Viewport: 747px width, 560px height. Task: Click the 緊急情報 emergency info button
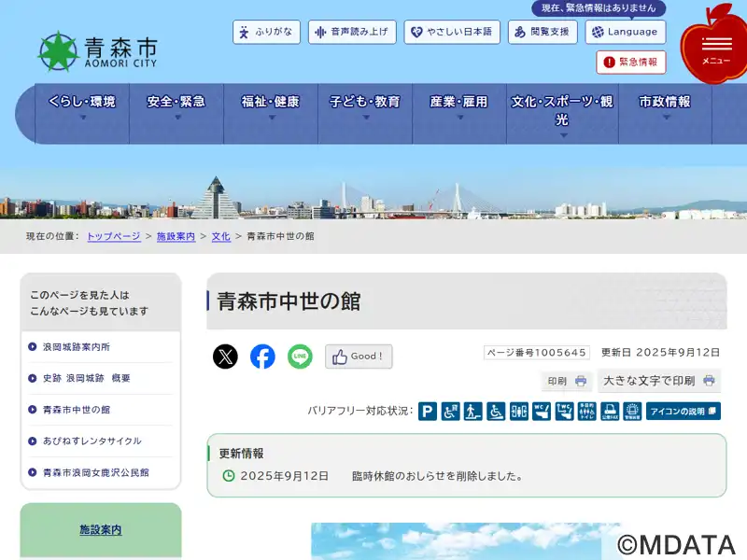pyautogui.click(x=630, y=63)
